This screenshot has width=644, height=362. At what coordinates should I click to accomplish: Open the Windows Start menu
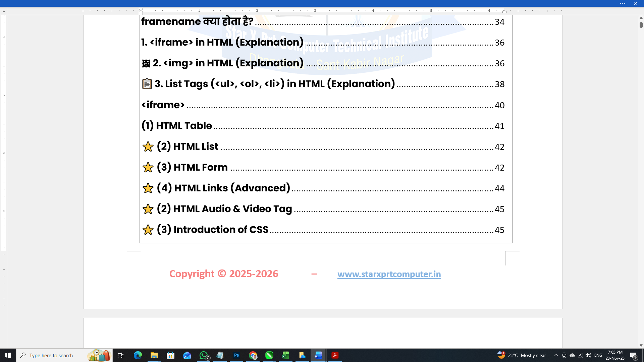click(x=7, y=355)
